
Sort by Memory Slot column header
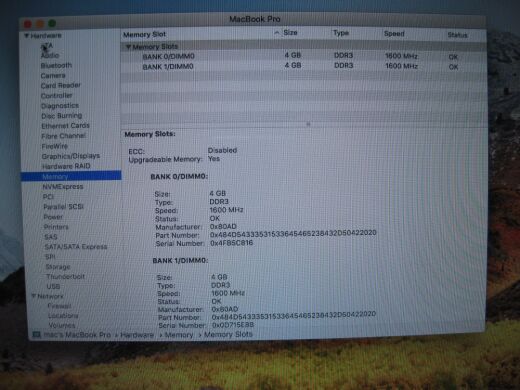[x=144, y=34]
